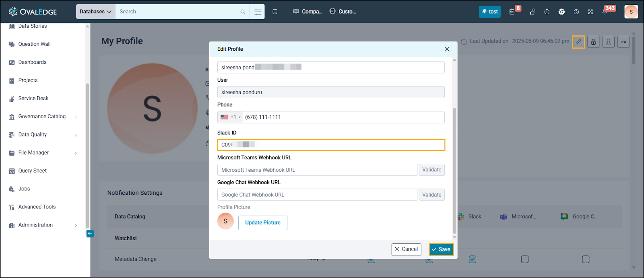The width and height of the screenshot is (644, 278).
Task: Enable Google Chat Metadata Change checkbox
Action: coord(586,259)
